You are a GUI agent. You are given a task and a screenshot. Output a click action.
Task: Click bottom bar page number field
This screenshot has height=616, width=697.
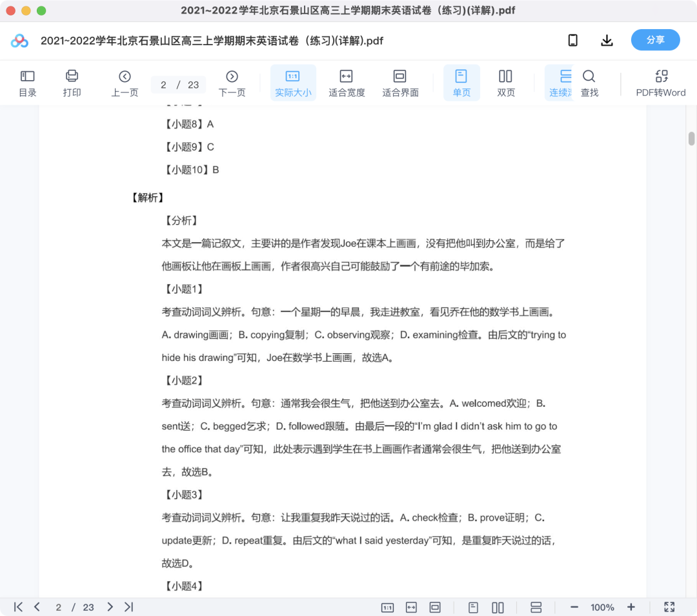coord(59,608)
